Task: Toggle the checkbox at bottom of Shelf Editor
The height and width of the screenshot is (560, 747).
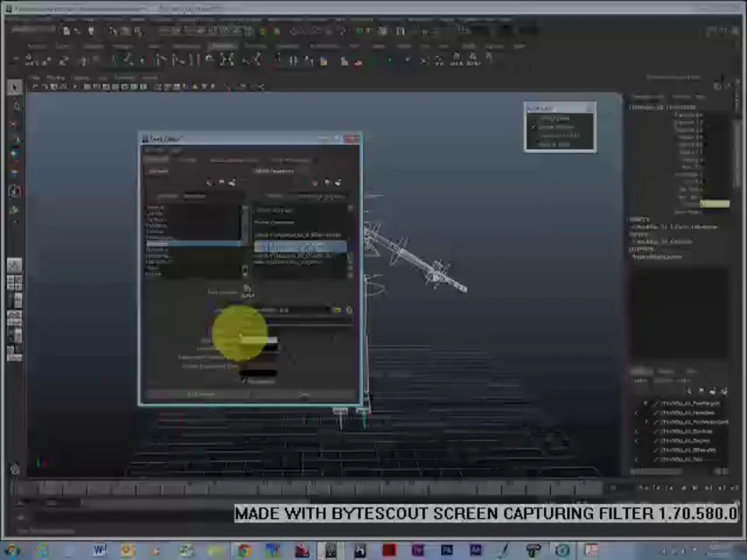Action: [x=244, y=381]
